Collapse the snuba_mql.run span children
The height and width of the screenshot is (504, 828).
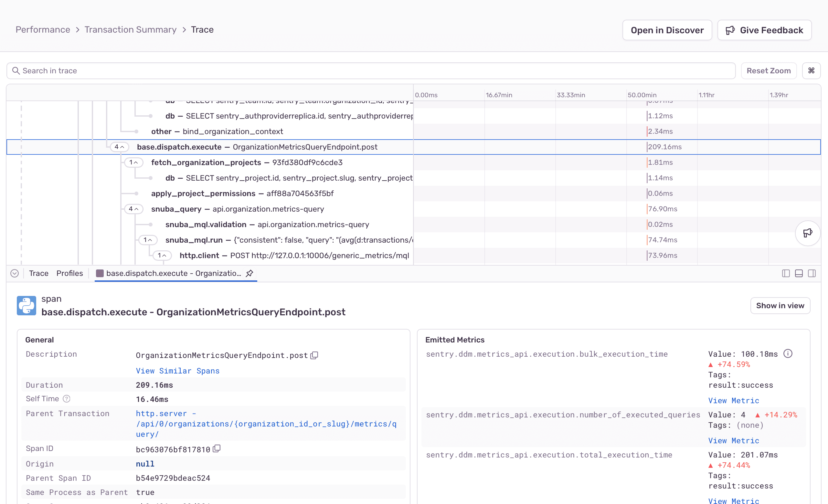148,240
